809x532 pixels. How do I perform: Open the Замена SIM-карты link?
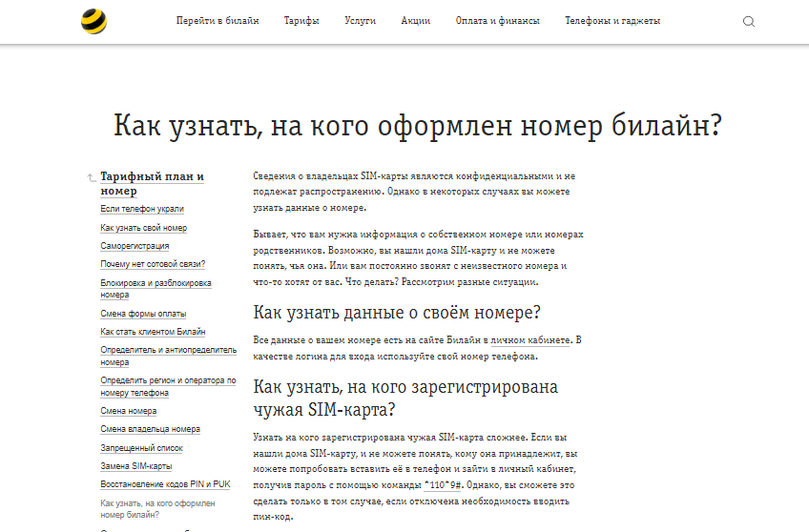[136, 466]
